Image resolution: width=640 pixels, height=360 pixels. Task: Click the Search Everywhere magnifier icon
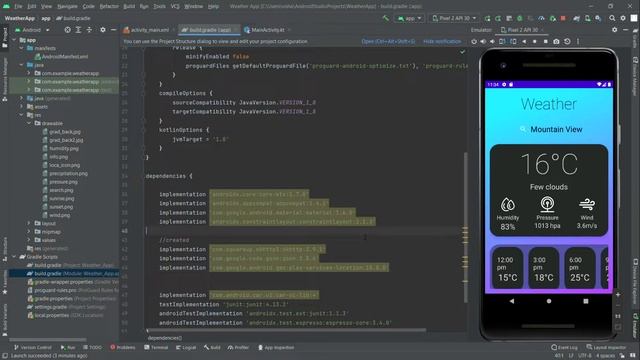[612, 18]
